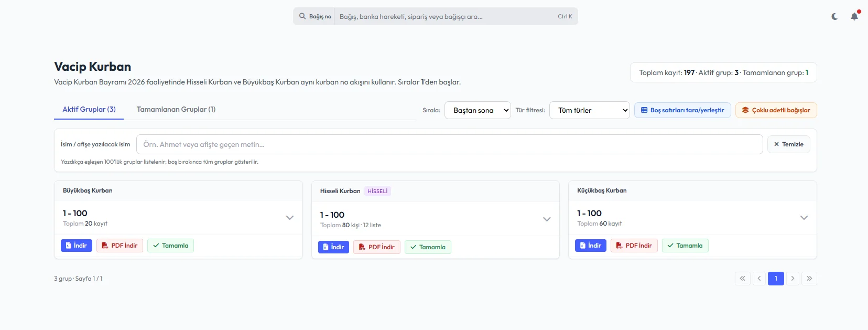Download Büyükbaş Kurban list with İndir

pos(77,246)
